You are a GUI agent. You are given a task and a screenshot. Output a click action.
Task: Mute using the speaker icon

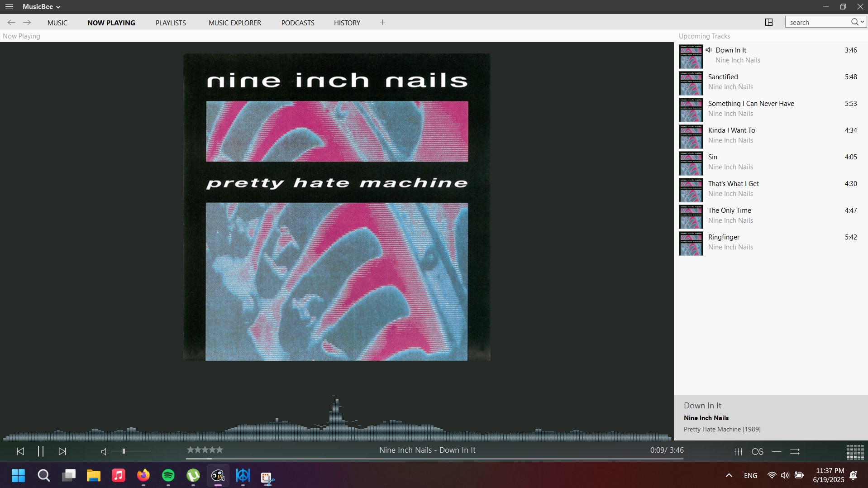[x=105, y=451]
